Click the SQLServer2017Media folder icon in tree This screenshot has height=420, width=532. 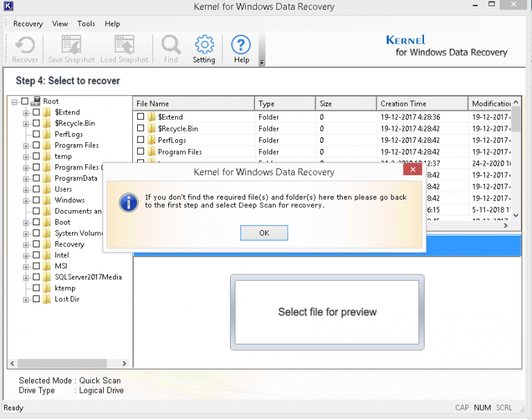(x=47, y=277)
